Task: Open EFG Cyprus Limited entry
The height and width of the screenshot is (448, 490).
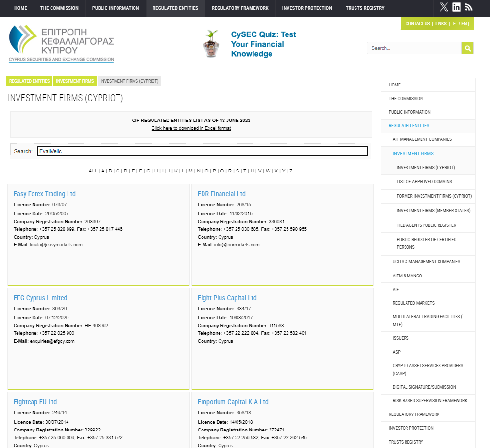Action: point(40,298)
